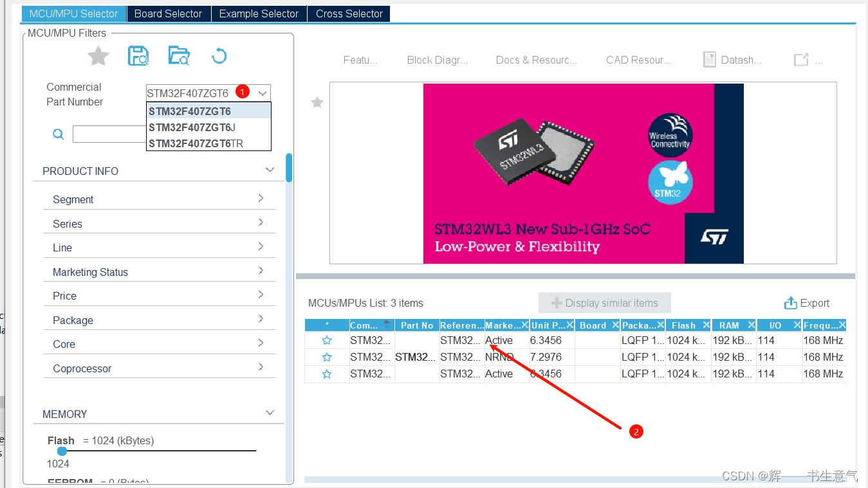The width and height of the screenshot is (868, 488).
Task: Click the Export button
Action: tap(807, 303)
